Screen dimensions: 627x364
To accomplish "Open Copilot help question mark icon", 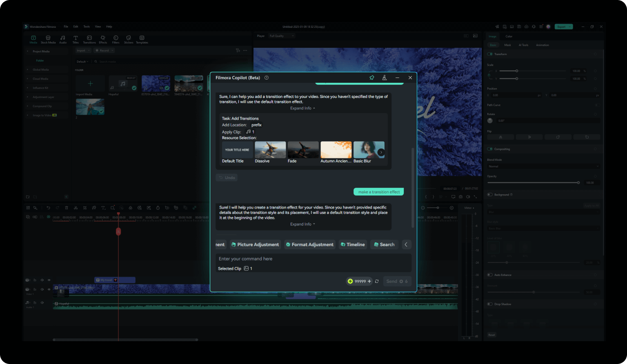I will (267, 78).
